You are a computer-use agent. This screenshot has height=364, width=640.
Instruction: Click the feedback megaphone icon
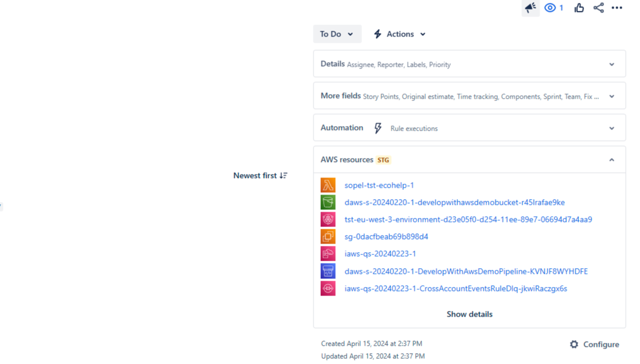(x=530, y=7)
